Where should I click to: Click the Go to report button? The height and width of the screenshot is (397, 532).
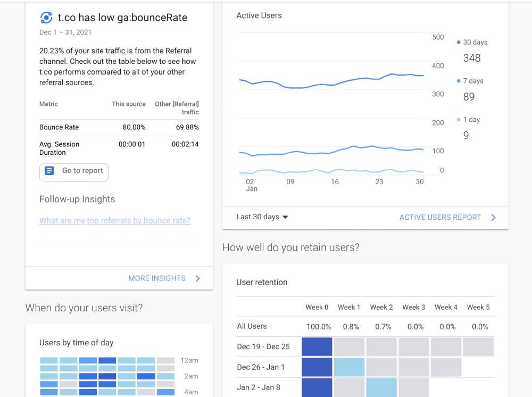[x=73, y=172]
